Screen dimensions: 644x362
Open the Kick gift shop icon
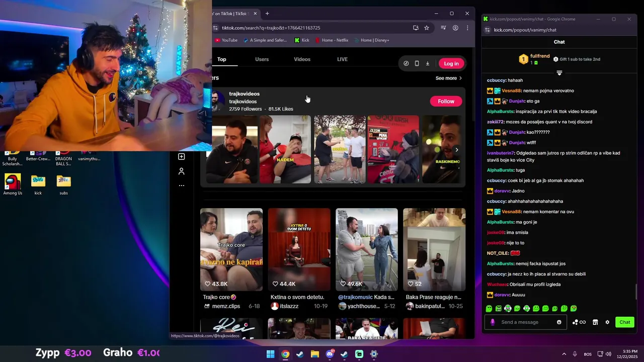point(595,322)
